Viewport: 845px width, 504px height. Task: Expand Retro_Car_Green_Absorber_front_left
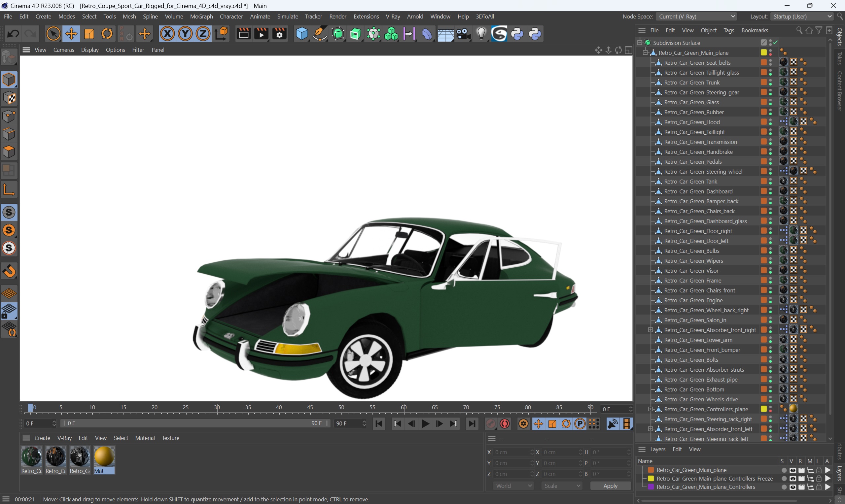tap(651, 429)
